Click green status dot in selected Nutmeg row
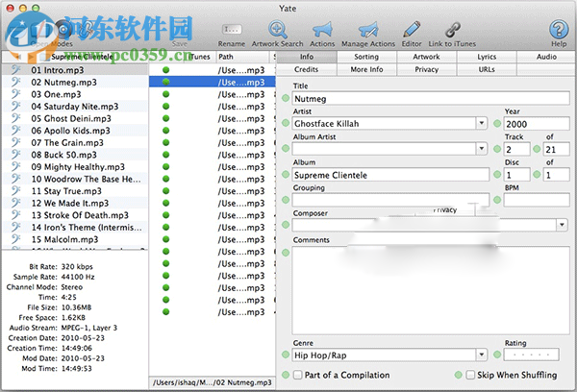577x392 pixels. pos(166,82)
